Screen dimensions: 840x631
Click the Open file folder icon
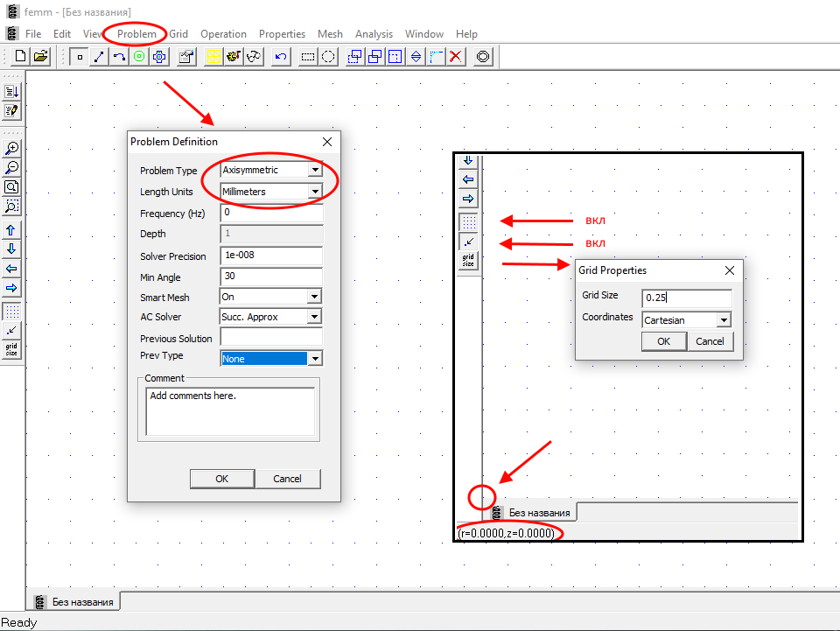click(41, 56)
